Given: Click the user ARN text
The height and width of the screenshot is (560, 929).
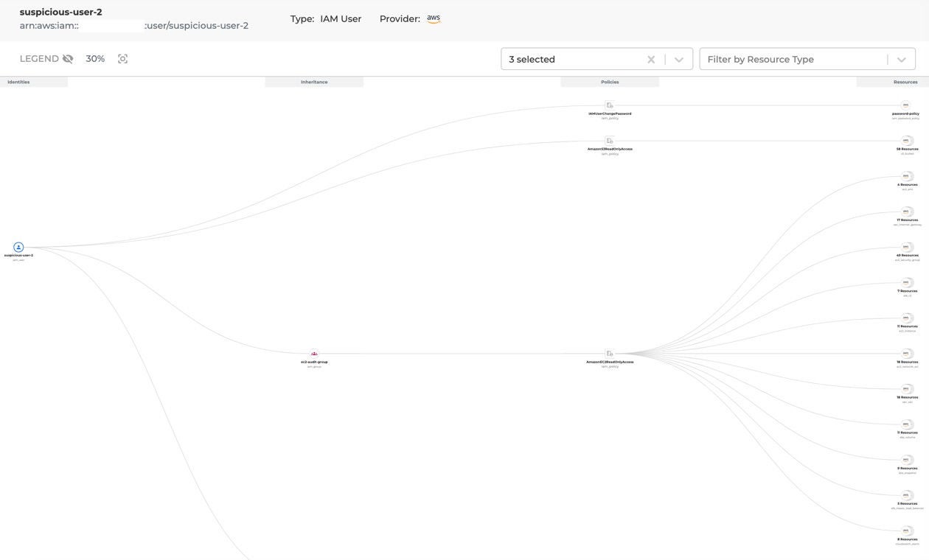Looking at the screenshot, I should point(134,26).
